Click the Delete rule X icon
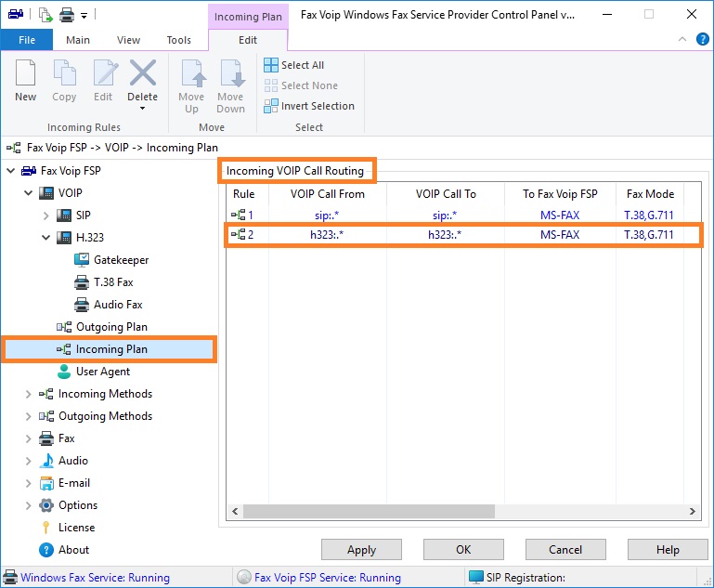 143,72
